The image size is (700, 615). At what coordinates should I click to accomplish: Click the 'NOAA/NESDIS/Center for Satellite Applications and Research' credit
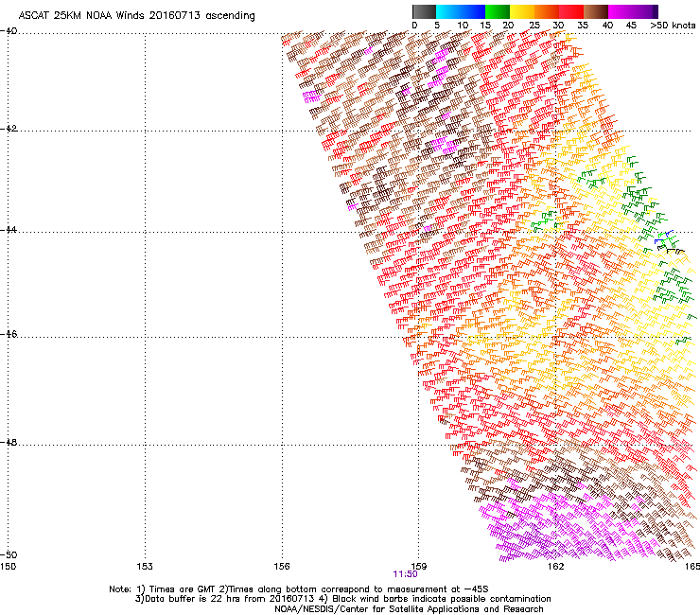[409, 609]
